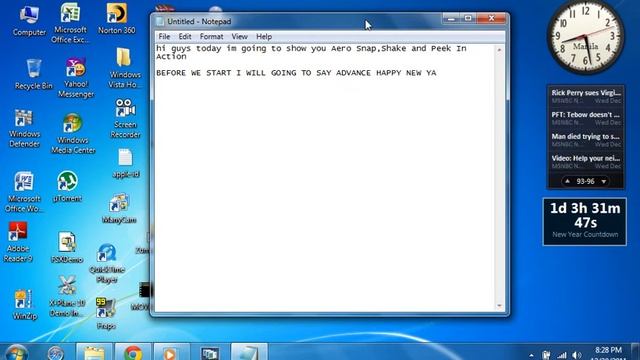
Task: Click the Windows Start orb
Action: tap(17, 353)
